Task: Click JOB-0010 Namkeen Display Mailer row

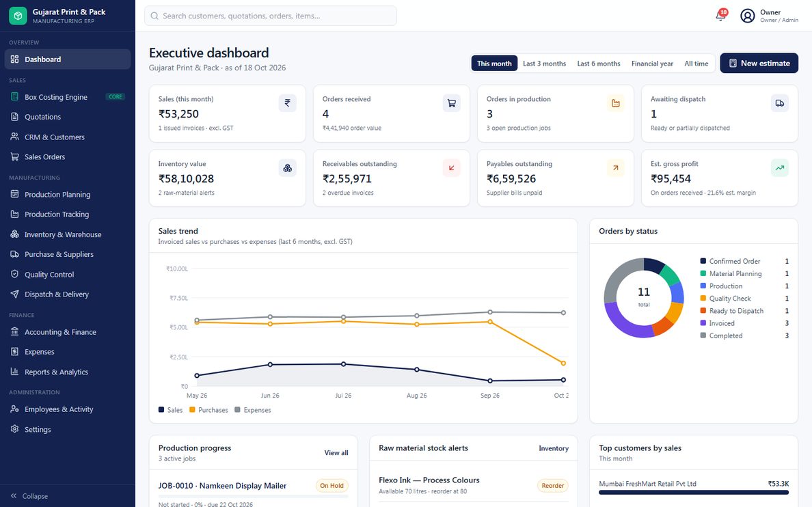Action: [253, 493]
